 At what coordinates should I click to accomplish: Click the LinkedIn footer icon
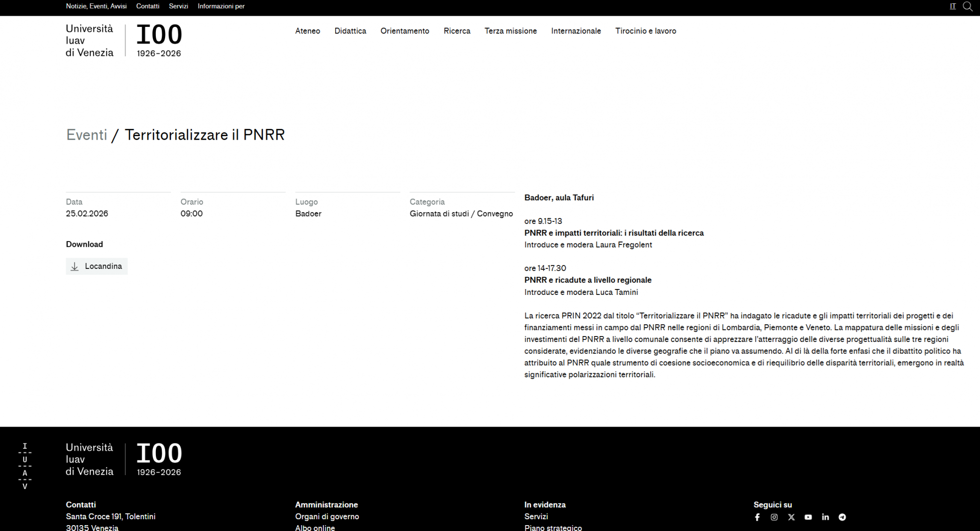pos(825,517)
